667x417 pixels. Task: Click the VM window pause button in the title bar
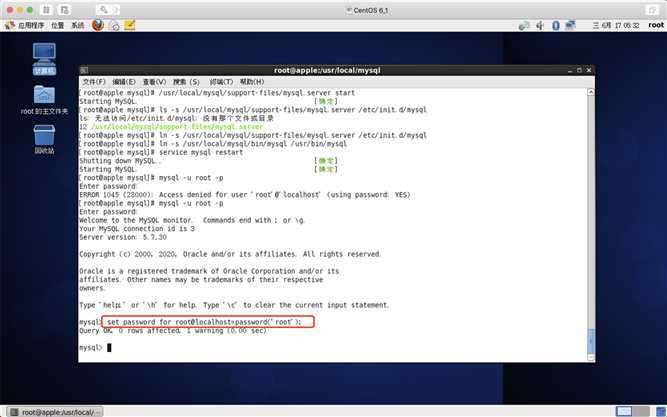click(x=46, y=10)
